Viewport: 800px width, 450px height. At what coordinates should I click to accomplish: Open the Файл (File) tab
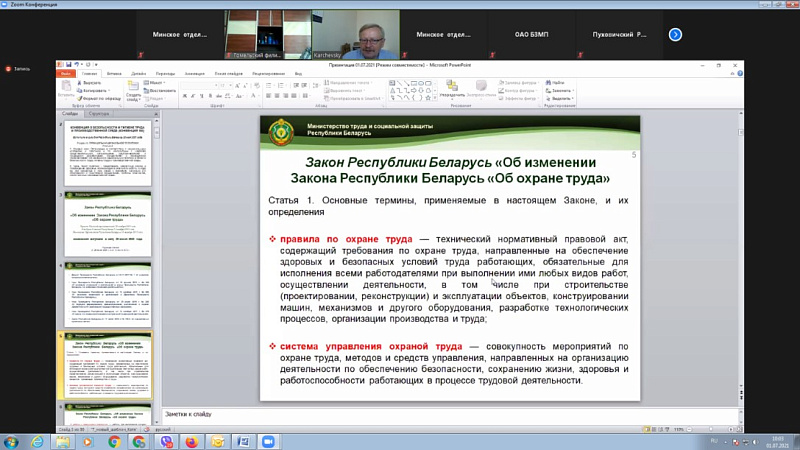[x=66, y=73]
